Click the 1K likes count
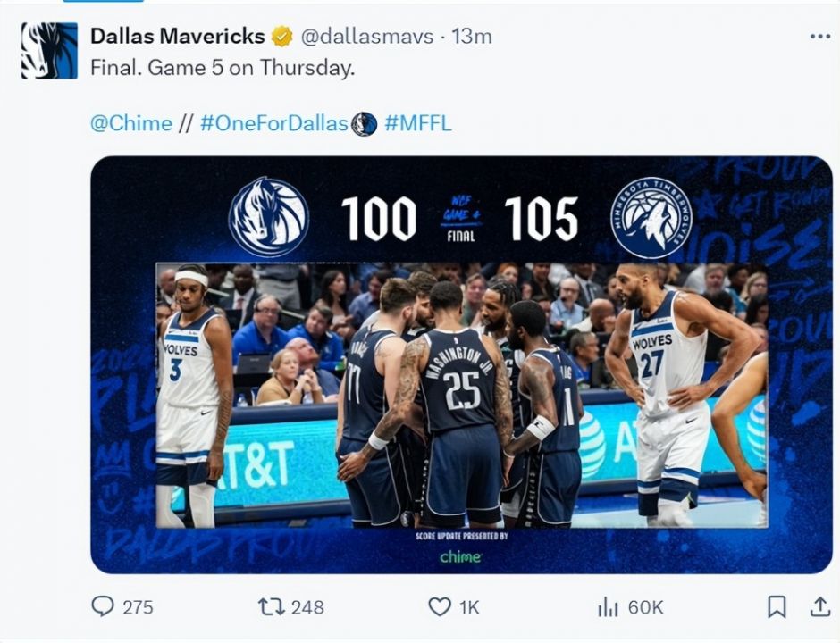840x643 pixels. (x=469, y=607)
